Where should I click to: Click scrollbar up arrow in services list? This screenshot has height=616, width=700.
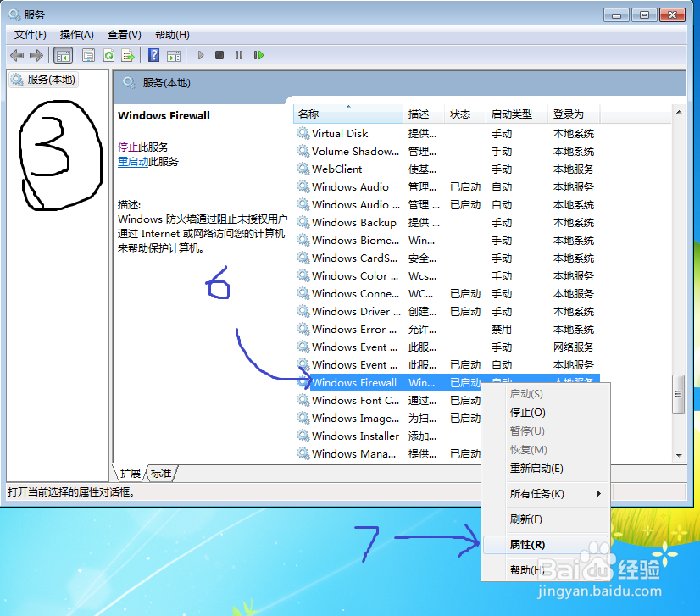point(679,112)
